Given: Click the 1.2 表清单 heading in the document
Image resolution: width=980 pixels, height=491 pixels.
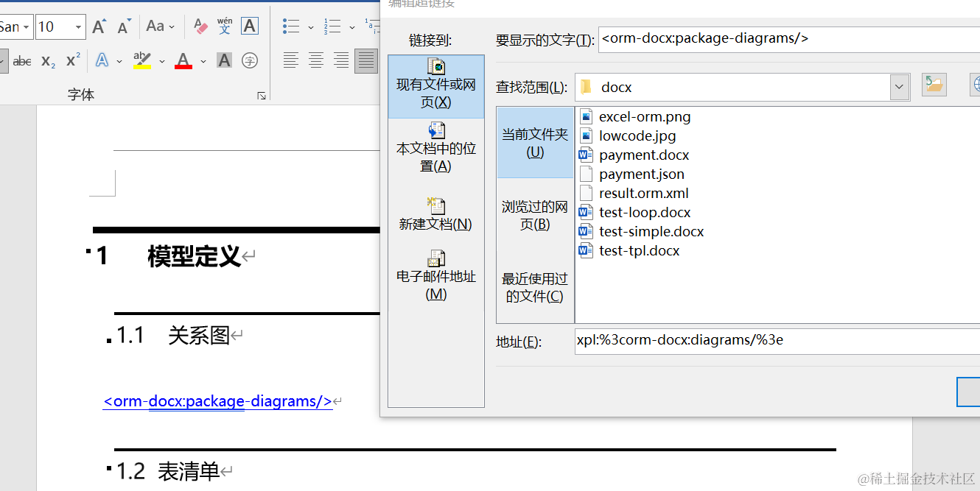Looking at the screenshot, I should pos(168,471).
